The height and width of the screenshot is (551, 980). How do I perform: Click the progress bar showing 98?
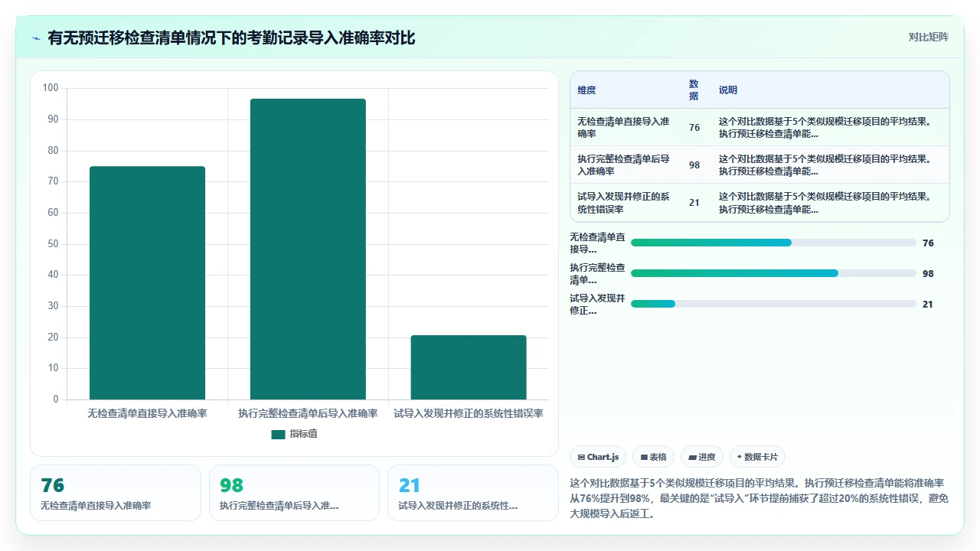tap(773, 273)
